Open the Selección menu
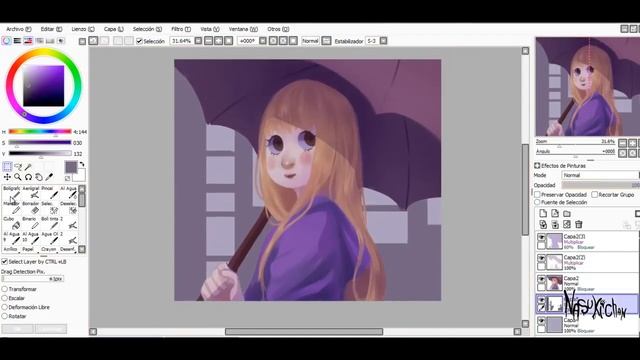The image size is (640, 360). pos(147,29)
